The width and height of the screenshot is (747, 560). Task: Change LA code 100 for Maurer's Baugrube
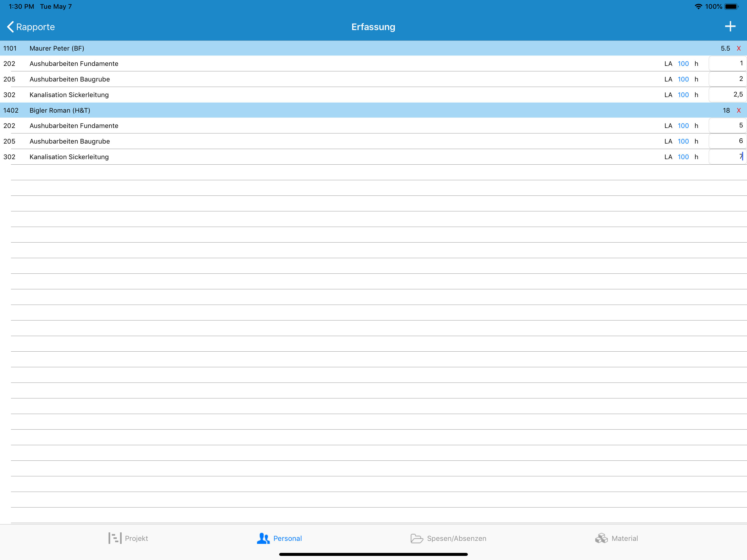coord(683,79)
